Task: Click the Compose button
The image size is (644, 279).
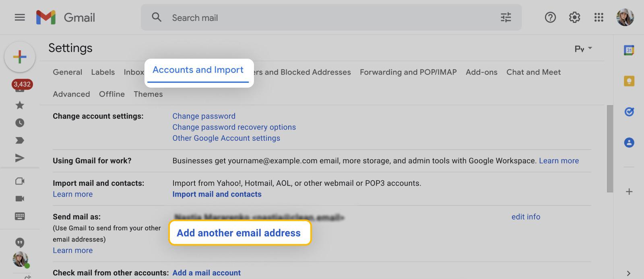Action: [x=20, y=57]
